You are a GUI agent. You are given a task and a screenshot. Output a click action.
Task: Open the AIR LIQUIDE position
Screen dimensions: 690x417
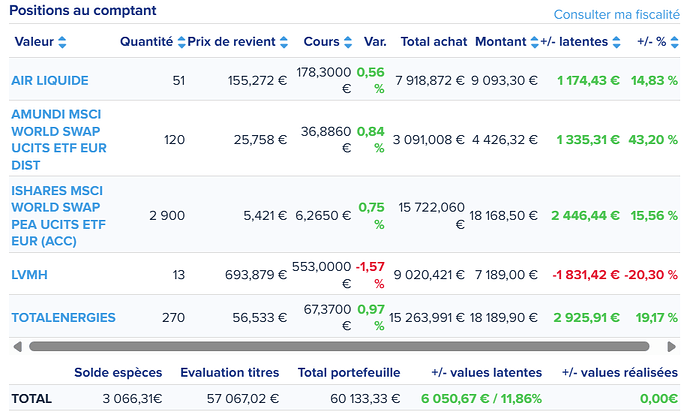pos(50,80)
